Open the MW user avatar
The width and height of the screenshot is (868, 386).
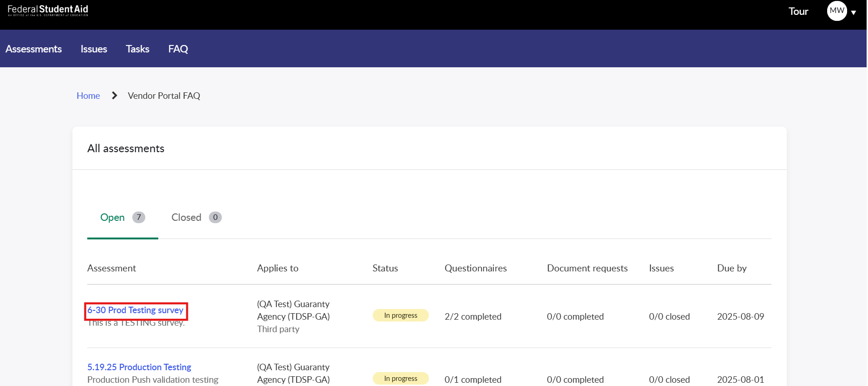(x=836, y=11)
